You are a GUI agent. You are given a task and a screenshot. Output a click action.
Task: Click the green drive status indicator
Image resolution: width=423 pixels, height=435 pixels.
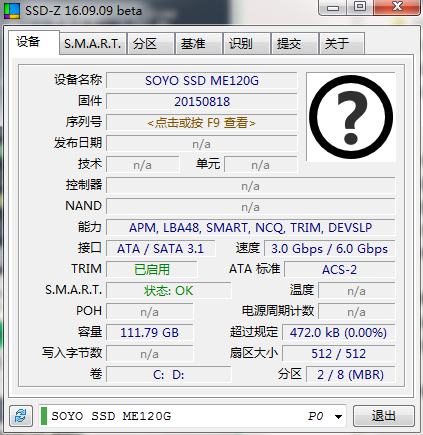(x=44, y=416)
